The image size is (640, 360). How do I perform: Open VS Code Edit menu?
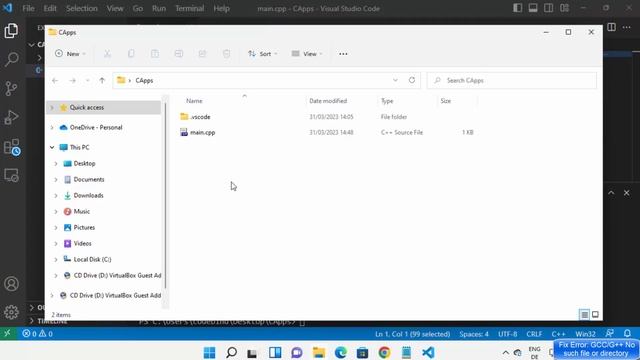coord(50,8)
